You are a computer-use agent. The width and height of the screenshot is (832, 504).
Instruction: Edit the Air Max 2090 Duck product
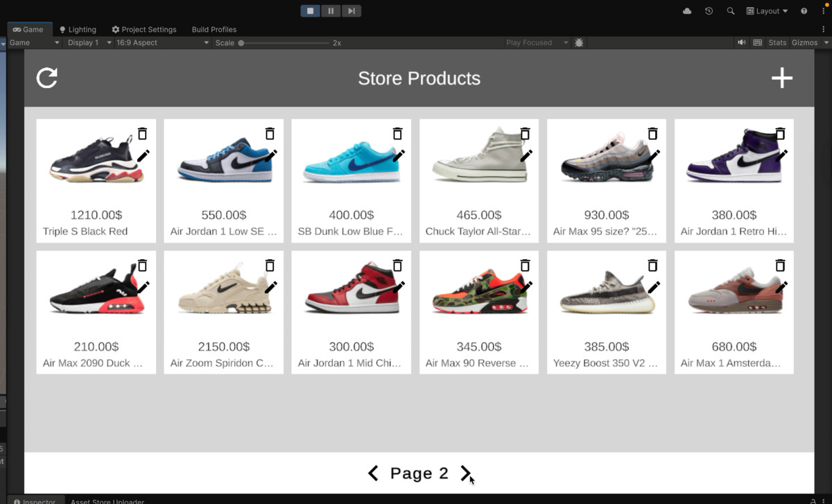[143, 287]
